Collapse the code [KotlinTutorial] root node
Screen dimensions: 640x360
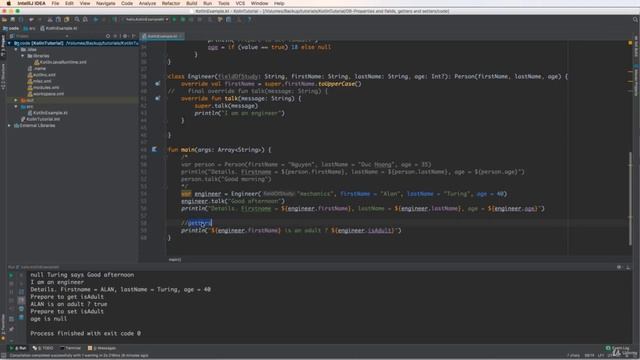click(9, 43)
